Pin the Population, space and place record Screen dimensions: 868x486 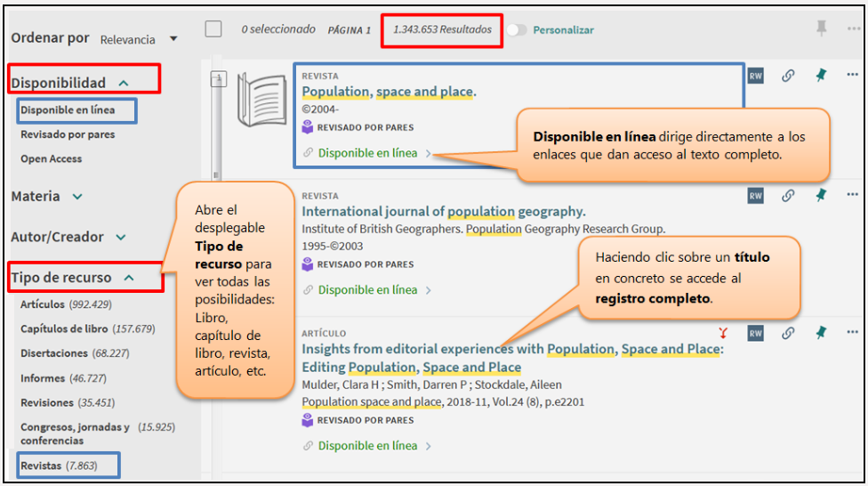pyautogui.click(x=820, y=77)
